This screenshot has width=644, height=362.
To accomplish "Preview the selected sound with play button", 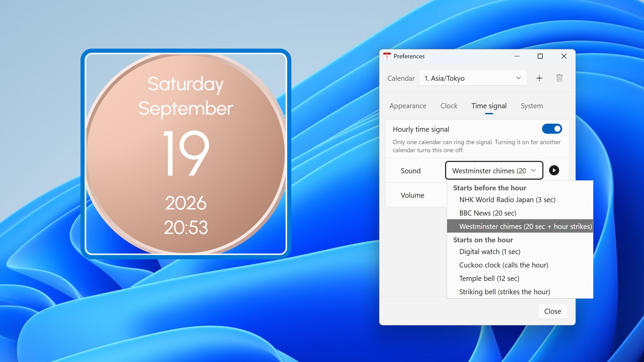I will (x=554, y=170).
